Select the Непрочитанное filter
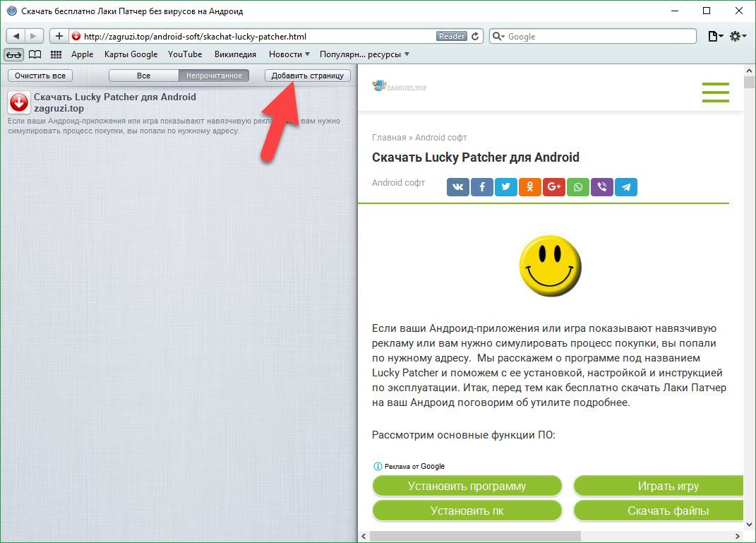 coord(214,76)
